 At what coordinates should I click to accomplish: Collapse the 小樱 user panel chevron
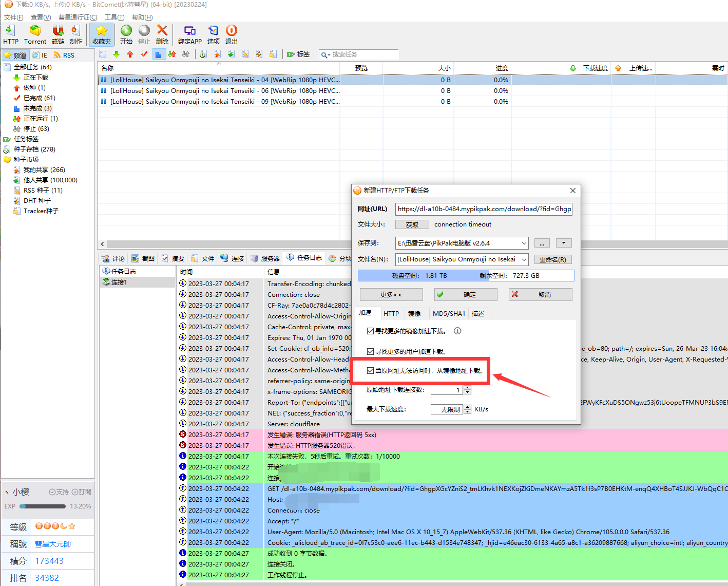tap(7, 492)
